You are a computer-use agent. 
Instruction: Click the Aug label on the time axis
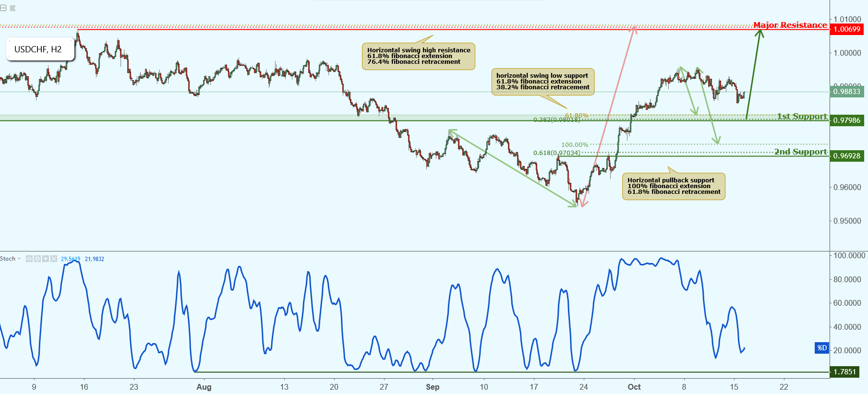click(204, 387)
